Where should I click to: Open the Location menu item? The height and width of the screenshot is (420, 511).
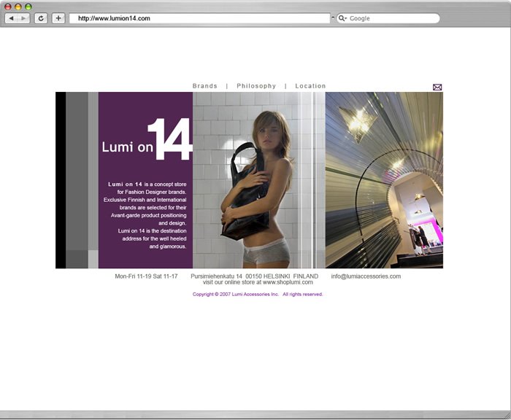310,86
